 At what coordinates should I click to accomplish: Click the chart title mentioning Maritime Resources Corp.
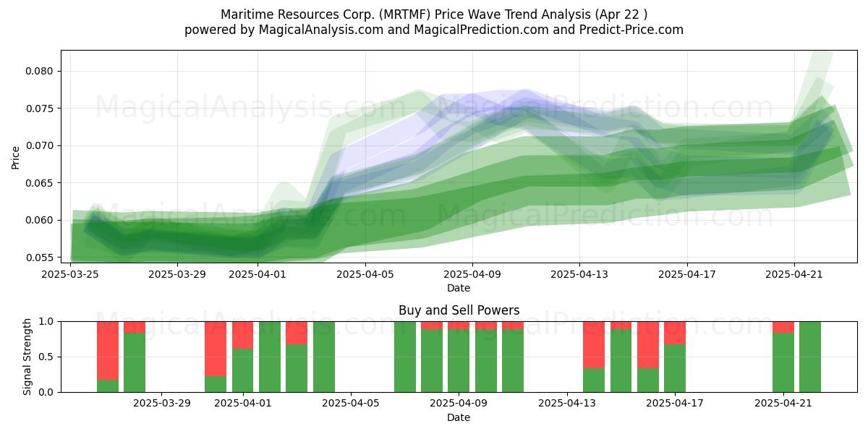coord(434,14)
